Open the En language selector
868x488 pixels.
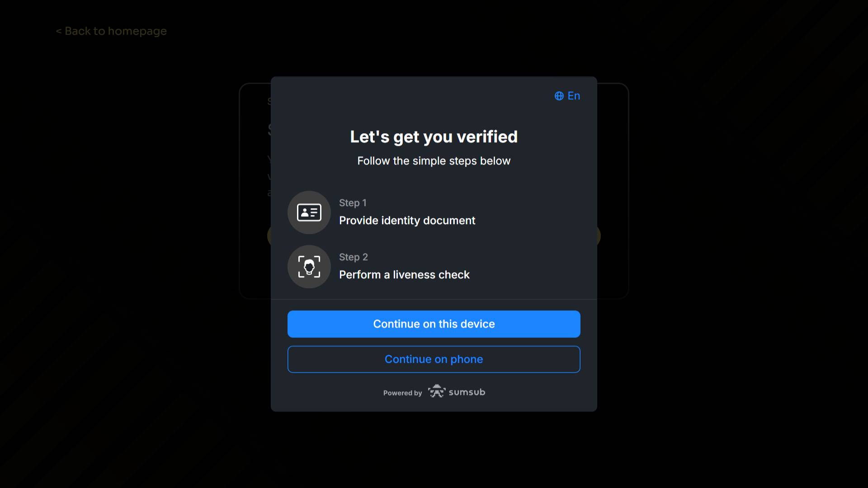[x=567, y=96]
